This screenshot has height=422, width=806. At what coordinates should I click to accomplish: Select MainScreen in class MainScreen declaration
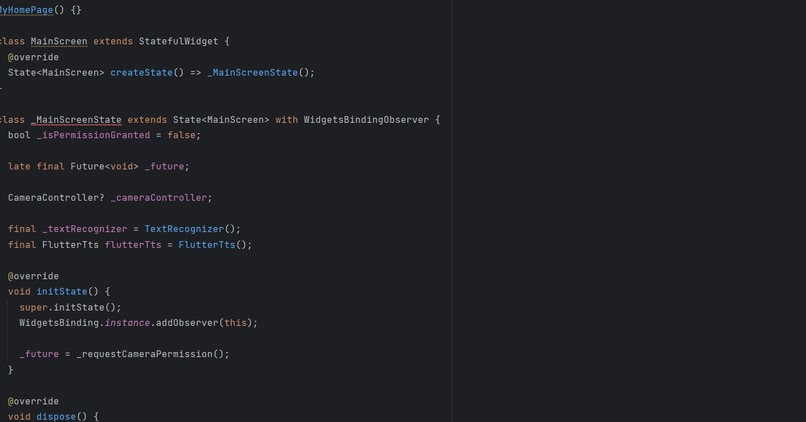pos(59,41)
